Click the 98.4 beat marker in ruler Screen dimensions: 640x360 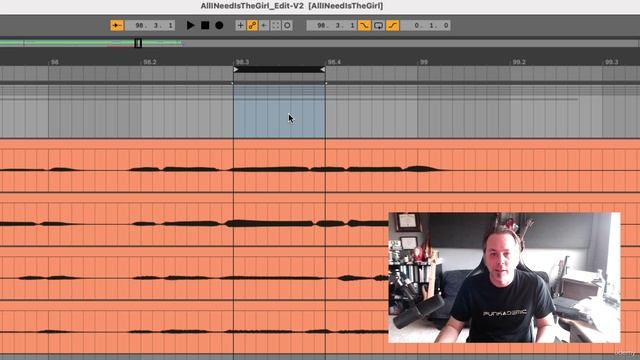334,62
